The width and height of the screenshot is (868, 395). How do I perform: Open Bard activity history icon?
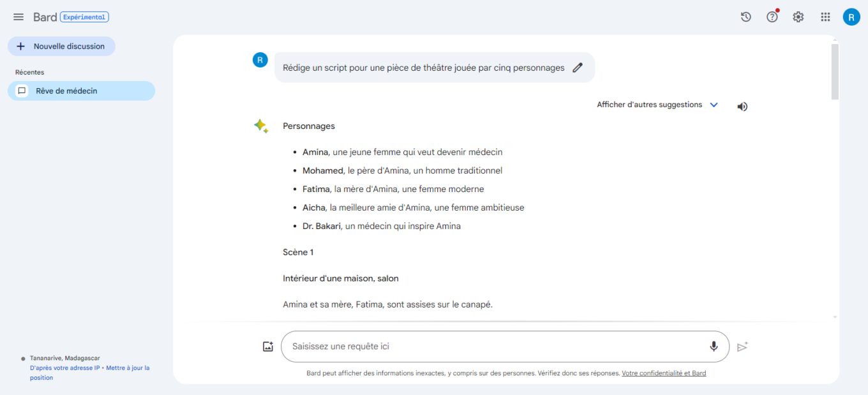(x=745, y=17)
